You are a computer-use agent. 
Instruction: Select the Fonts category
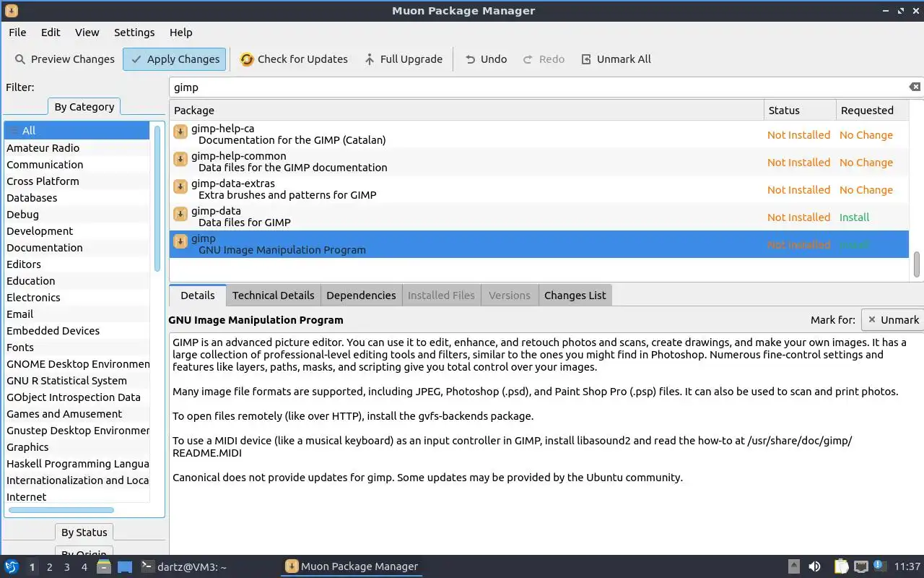coord(77,348)
